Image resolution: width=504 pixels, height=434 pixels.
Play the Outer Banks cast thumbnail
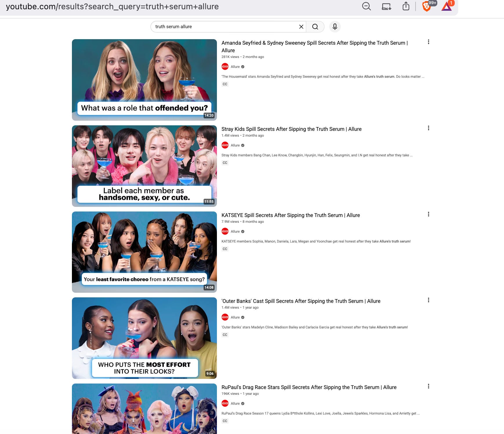144,338
